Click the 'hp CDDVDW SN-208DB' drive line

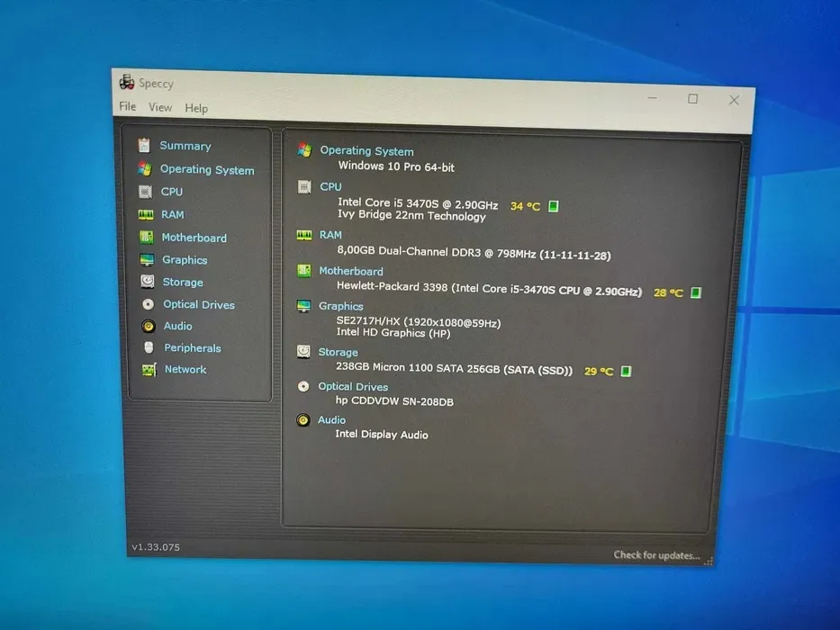tap(394, 400)
